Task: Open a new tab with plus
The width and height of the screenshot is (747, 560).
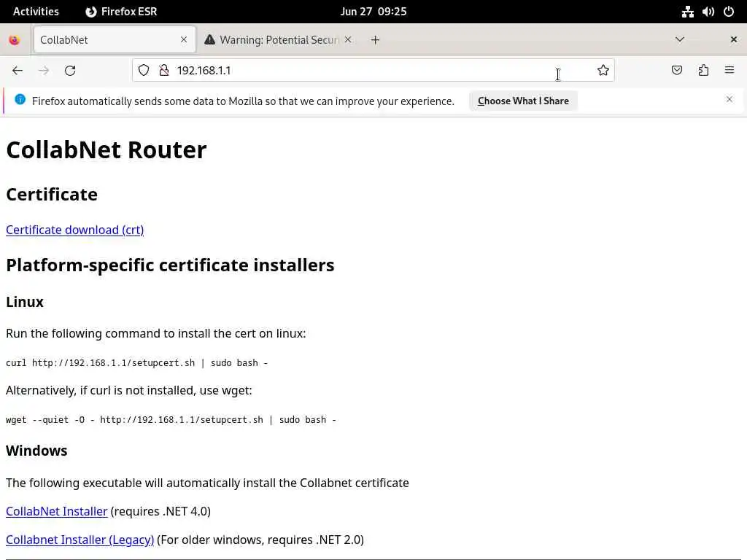Action: point(376,40)
